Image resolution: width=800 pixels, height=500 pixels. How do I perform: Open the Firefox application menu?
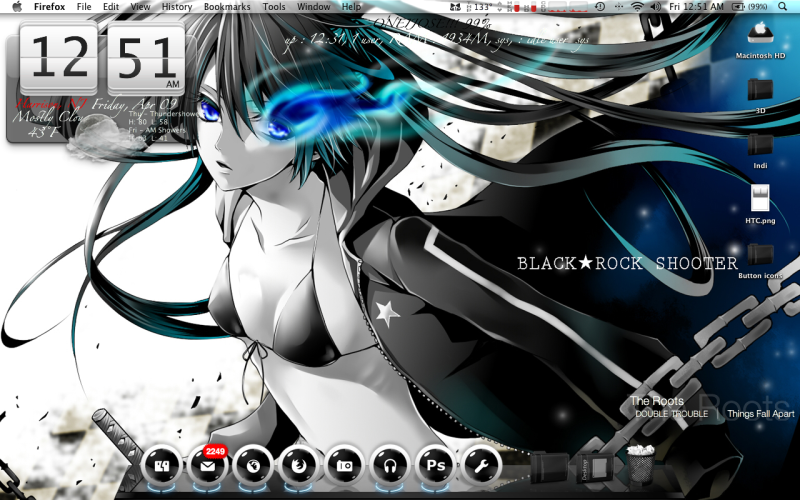point(49,7)
